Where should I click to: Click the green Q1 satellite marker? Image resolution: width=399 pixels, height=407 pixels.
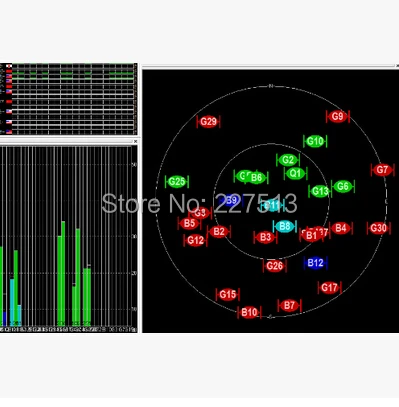pyautogui.click(x=295, y=173)
